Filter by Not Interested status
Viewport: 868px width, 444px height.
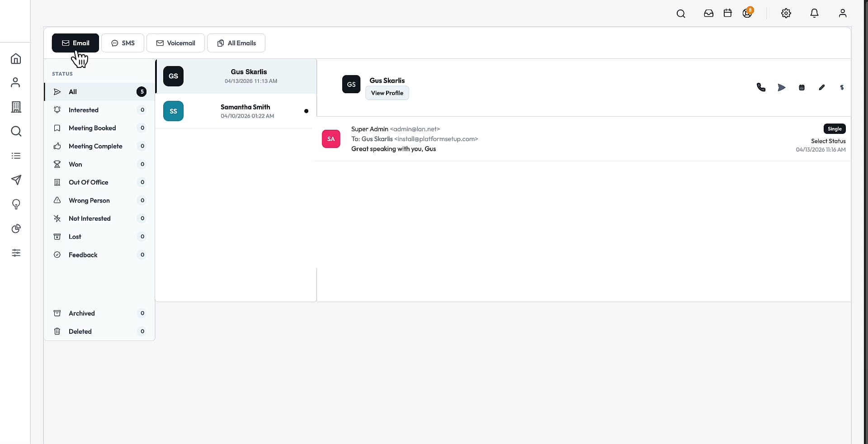click(x=99, y=218)
